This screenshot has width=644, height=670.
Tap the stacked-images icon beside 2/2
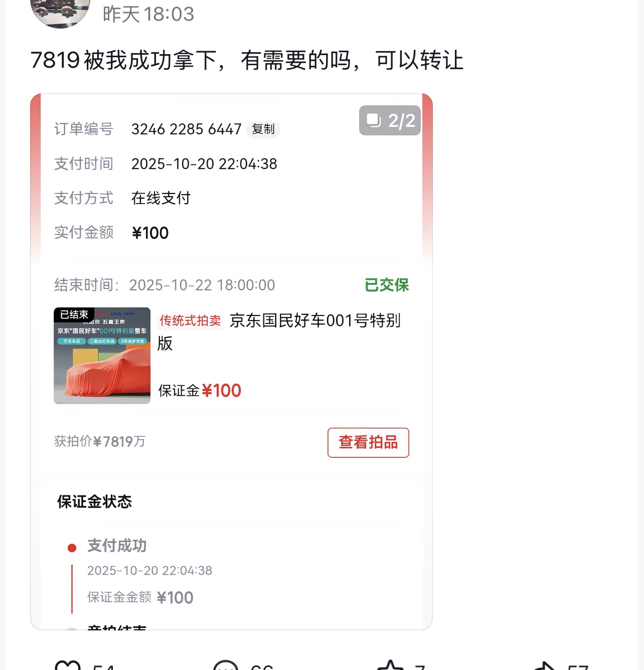coord(374,120)
